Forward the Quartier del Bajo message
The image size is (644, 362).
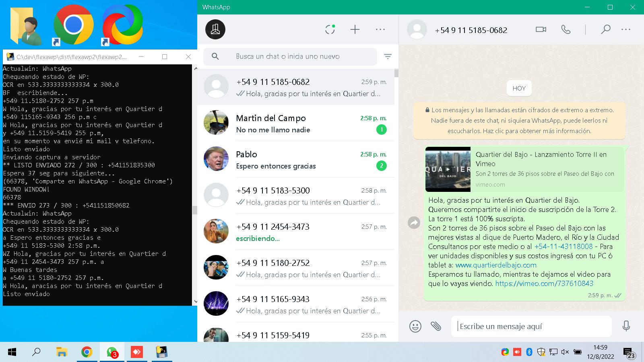tap(414, 222)
